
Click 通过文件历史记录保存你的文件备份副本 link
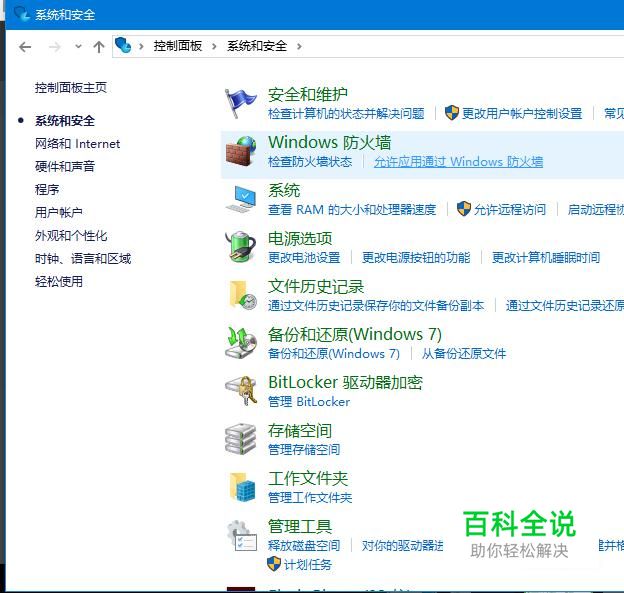tap(376, 306)
